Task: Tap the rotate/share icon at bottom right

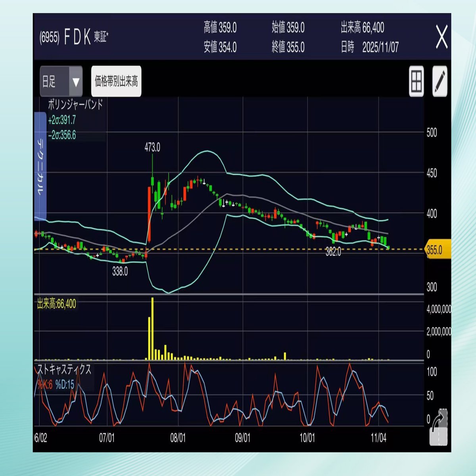Action: (x=439, y=427)
